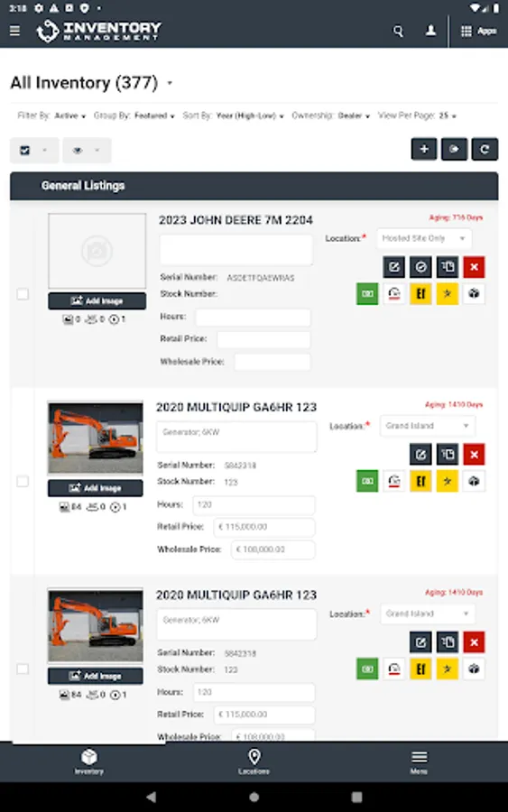Click Add Image under John Deere thumbnail
Viewport: 508px width, 812px height.
pos(97,300)
